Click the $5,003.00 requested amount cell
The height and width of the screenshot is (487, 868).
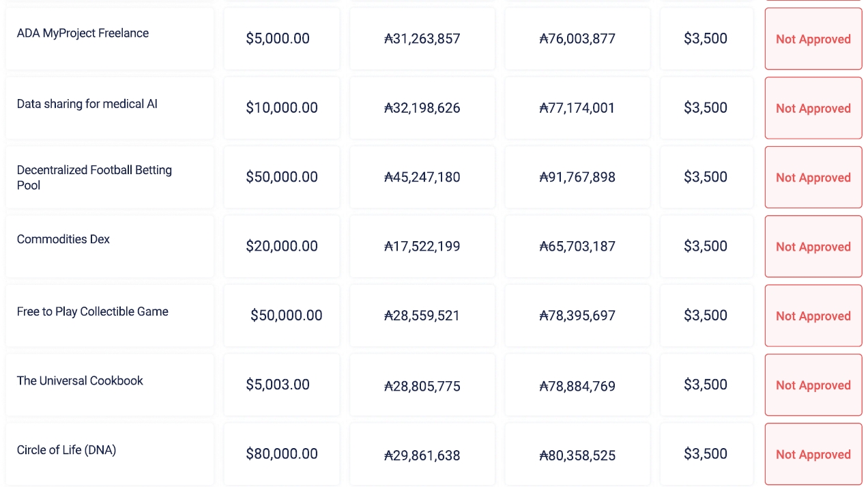(x=278, y=385)
